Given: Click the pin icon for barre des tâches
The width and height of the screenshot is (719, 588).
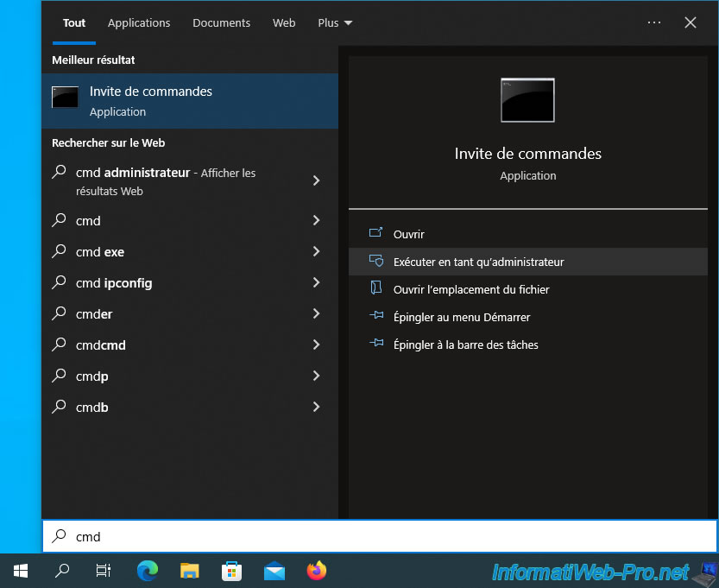Looking at the screenshot, I should tap(376, 343).
